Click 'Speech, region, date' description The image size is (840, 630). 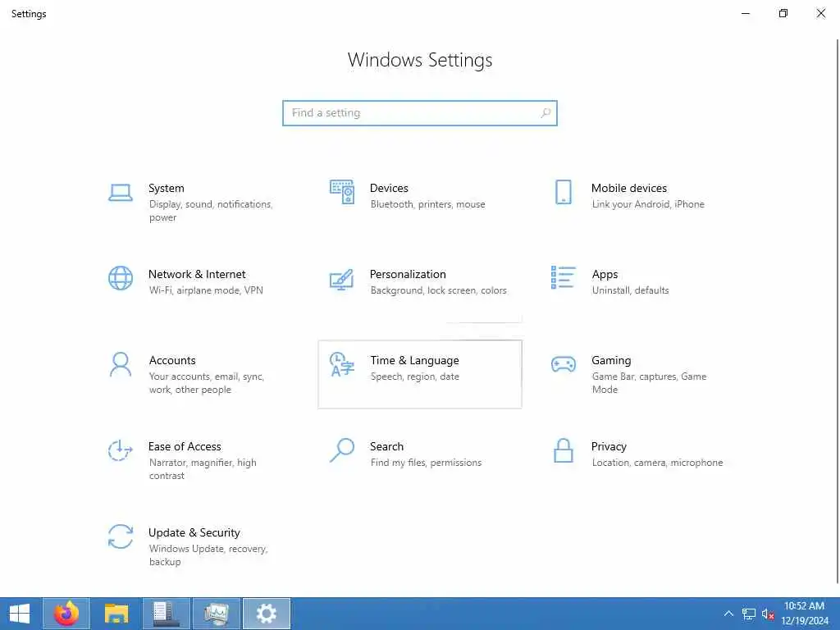point(414,377)
